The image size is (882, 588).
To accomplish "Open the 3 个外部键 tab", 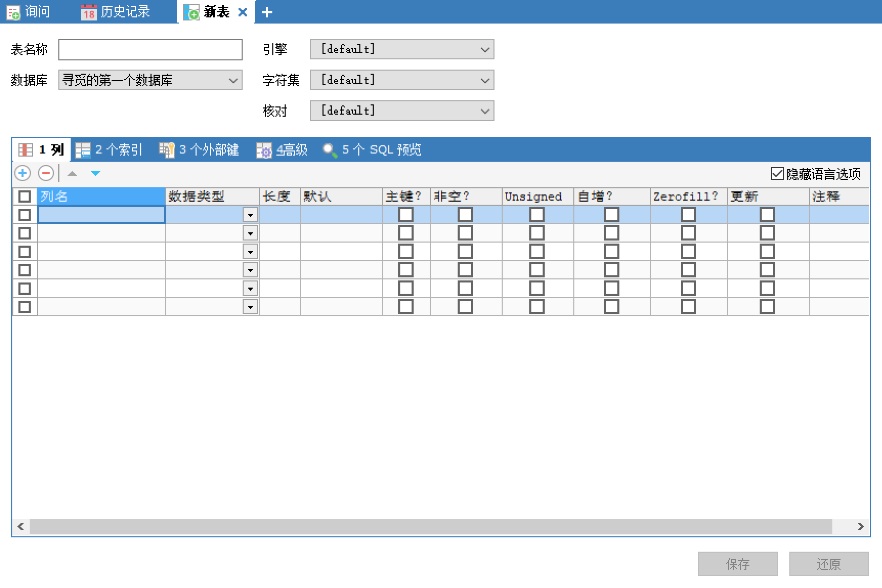I will coord(199,149).
